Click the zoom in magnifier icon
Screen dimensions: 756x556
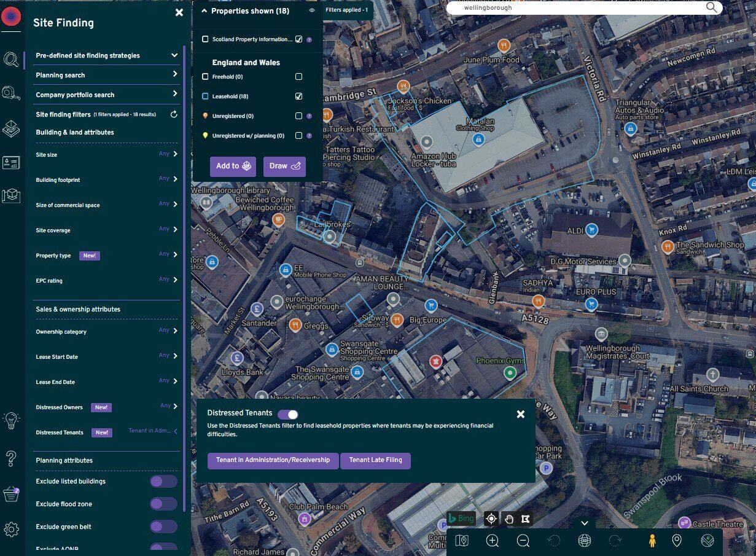(493, 541)
